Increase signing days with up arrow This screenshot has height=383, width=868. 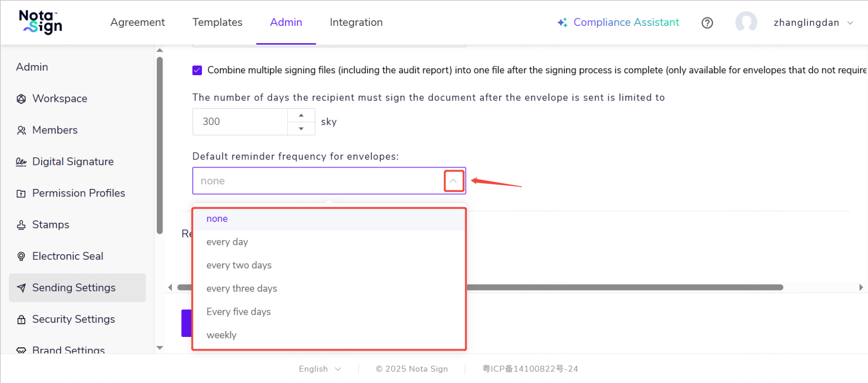(301, 115)
